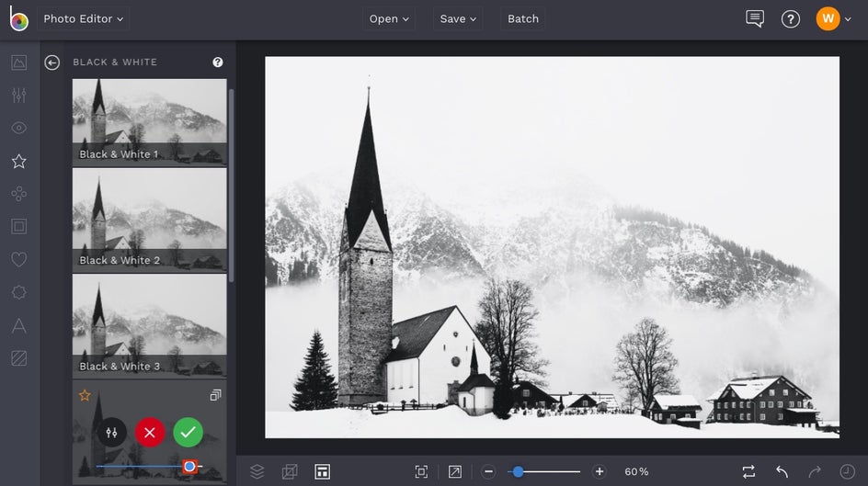The width and height of the screenshot is (868, 486).
Task: Open the Artsy star sidebar tool
Action: [18, 161]
